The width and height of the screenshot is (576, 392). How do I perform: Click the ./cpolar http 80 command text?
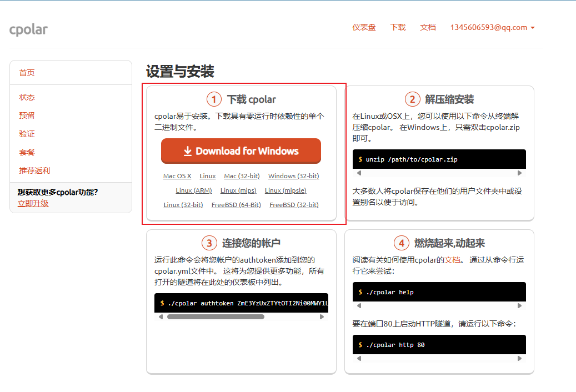point(395,345)
